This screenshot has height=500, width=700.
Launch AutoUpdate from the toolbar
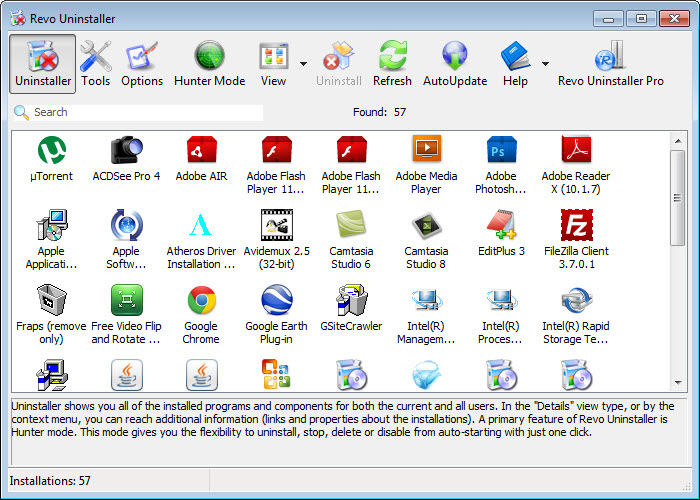tap(455, 63)
